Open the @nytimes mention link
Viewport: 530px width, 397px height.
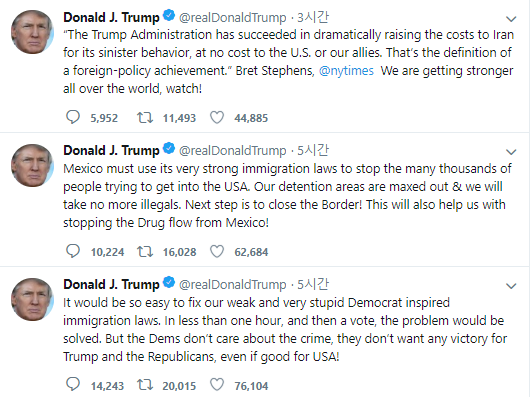click(x=346, y=71)
